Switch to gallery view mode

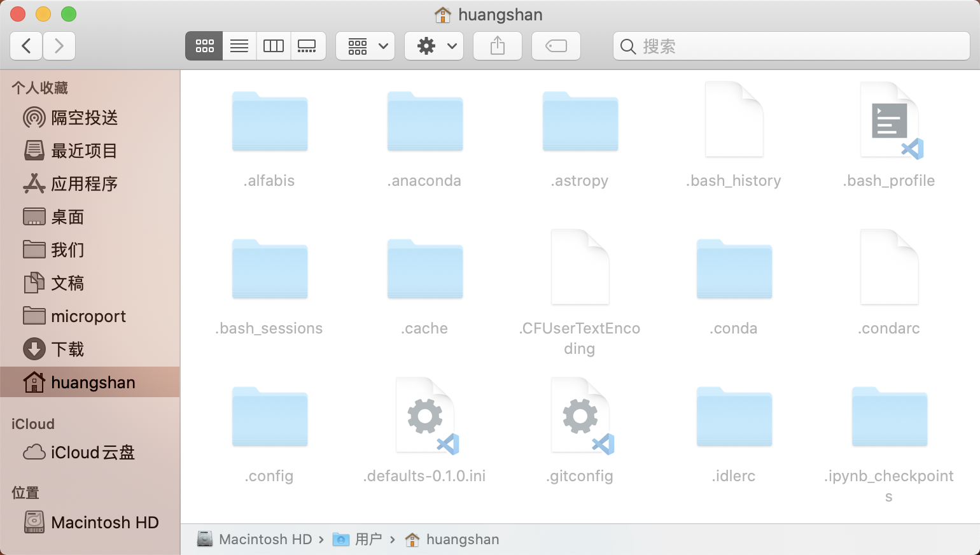click(308, 46)
